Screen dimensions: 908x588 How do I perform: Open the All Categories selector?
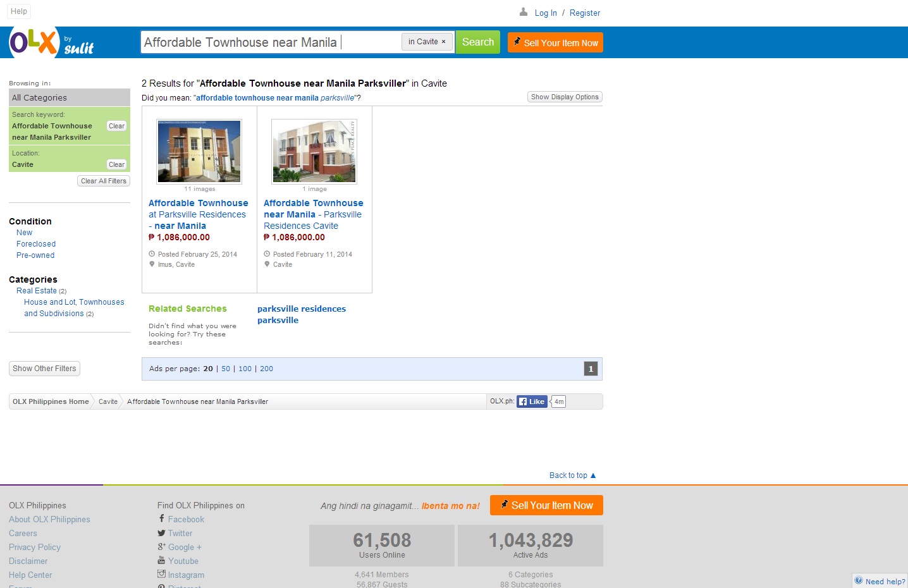(x=70, y=97)
